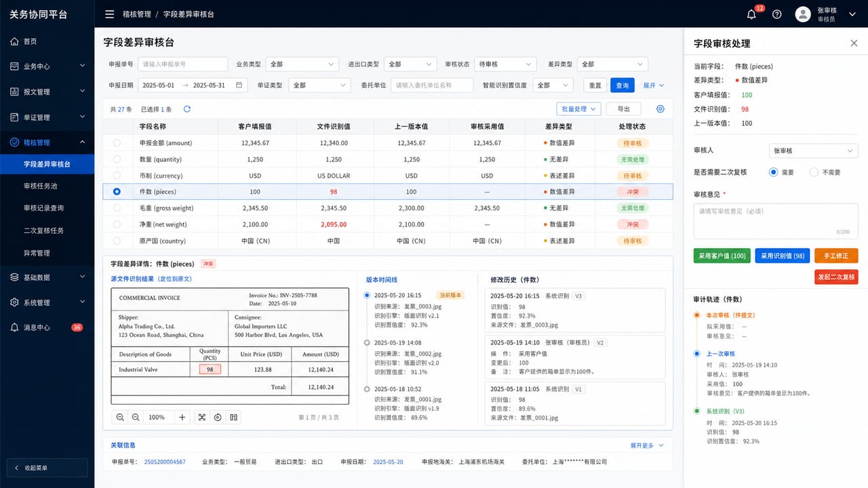This screenshot has height=488, width=868.
Task: Select the 数量 (quantity) row radio
Action: 117,159
